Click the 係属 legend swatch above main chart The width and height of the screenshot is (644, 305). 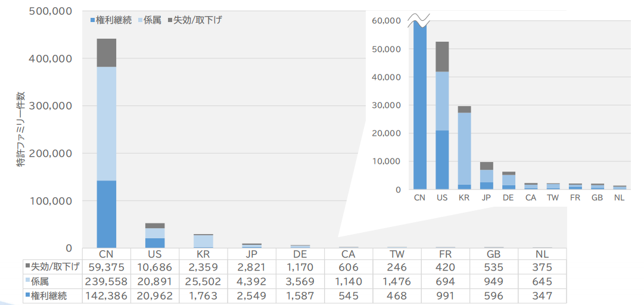(139, 20)
